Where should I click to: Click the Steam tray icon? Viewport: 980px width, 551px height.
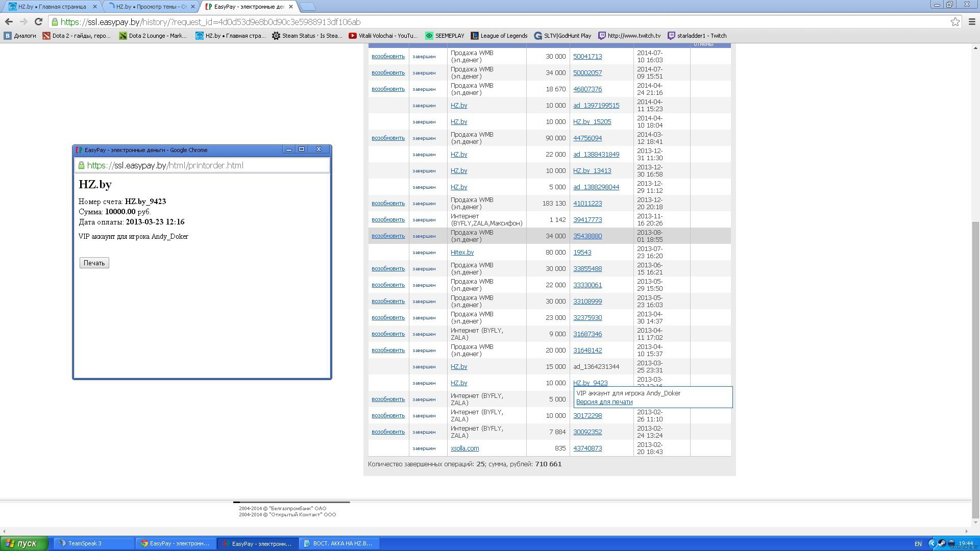point(942,543)
